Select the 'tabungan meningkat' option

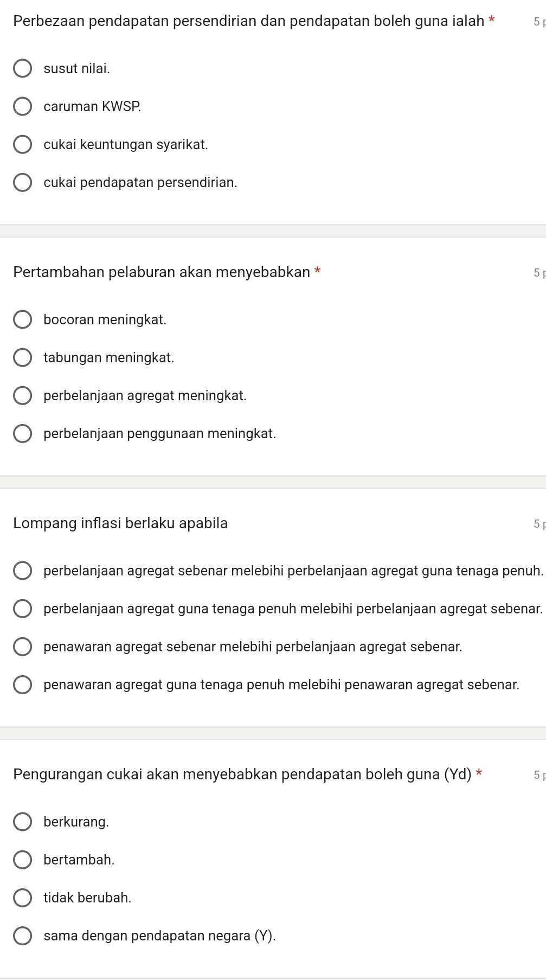click(22, 358)
